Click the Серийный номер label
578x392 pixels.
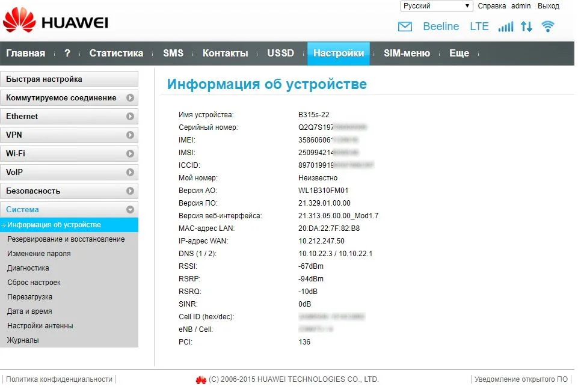tap(208, 127)
